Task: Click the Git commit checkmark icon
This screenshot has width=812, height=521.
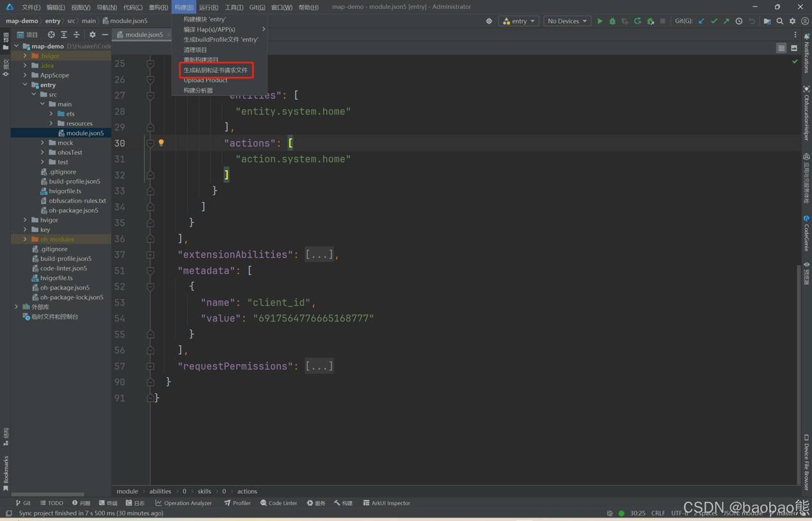Action: pyautogui.click(x=714, y=21)
